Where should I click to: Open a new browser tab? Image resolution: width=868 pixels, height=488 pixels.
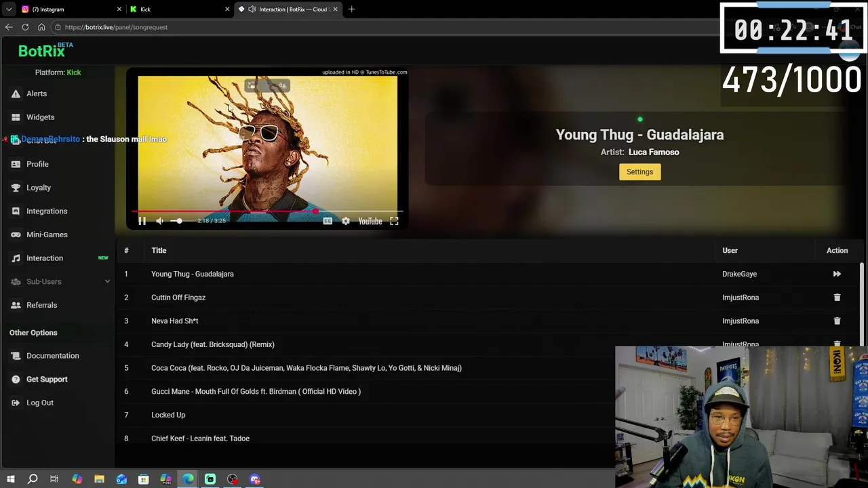[x=351, y=9]
